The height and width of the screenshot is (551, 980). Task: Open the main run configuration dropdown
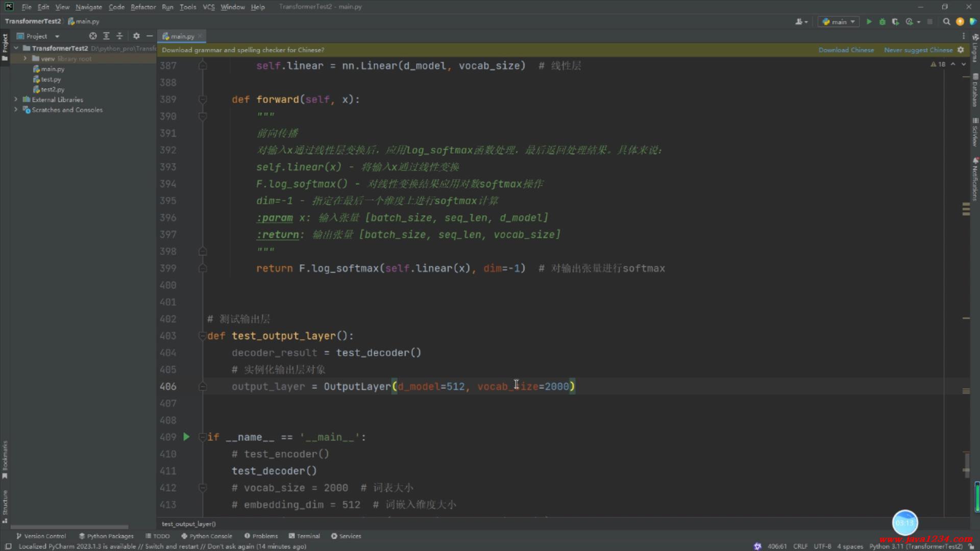(839, 21)
